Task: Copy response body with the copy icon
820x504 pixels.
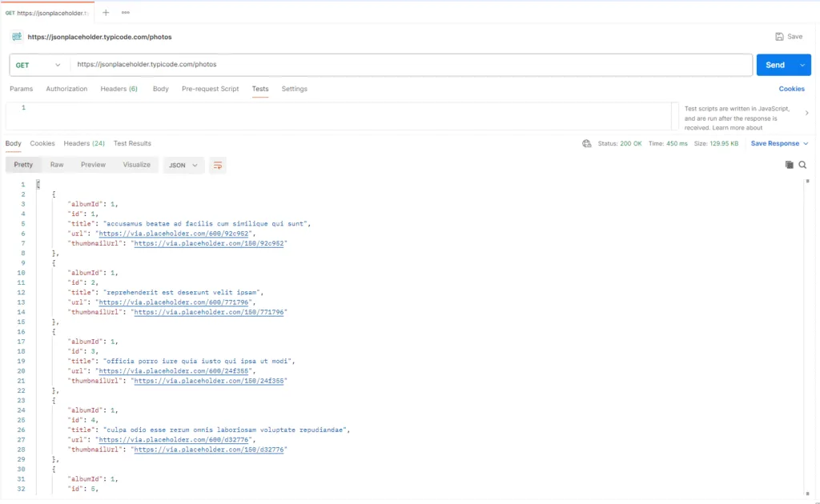Action: (x=789, y=165)
